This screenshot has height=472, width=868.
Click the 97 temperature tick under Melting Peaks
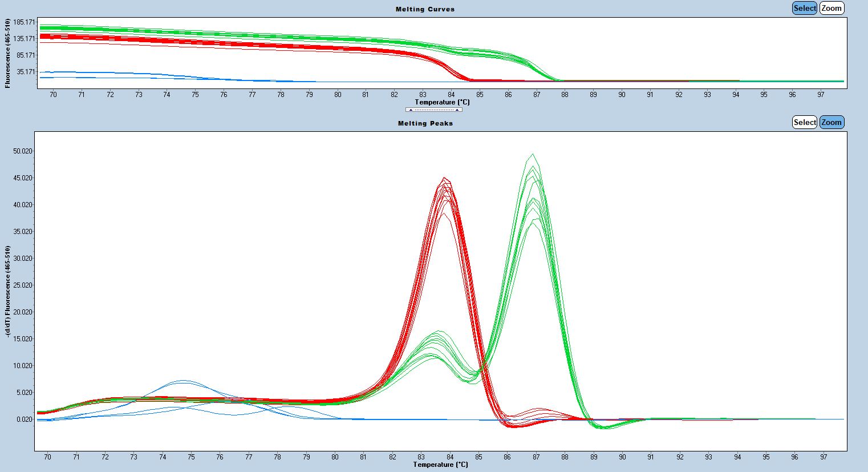pyautogui.click(x=824, y=457)
